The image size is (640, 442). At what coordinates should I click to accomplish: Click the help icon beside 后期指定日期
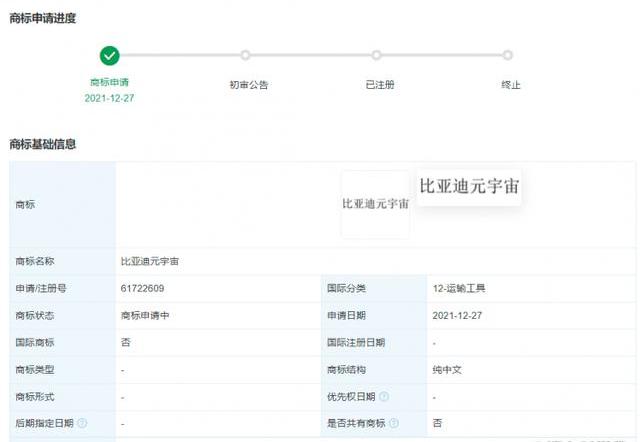[82, 423]
